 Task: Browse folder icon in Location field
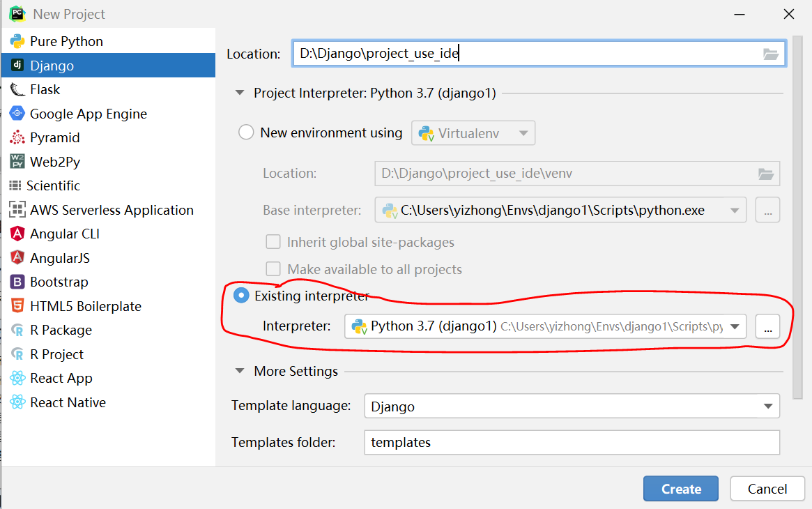click(x=770, y=54)
